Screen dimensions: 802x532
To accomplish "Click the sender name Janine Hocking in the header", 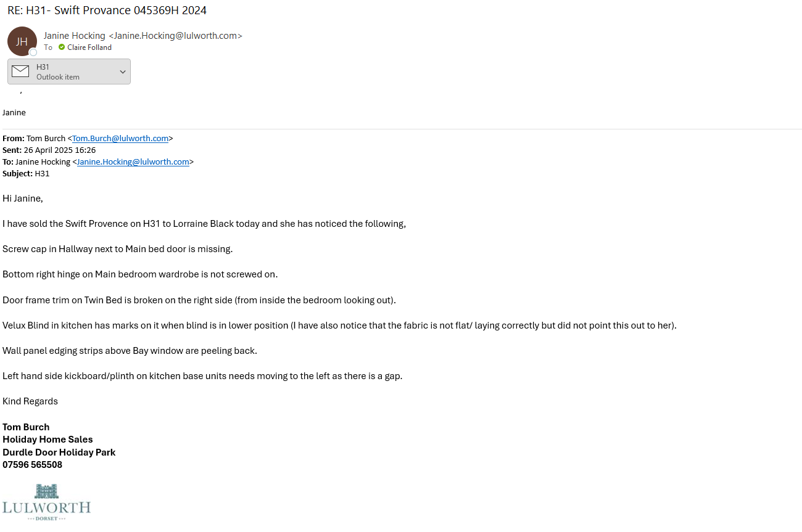I will (x=75, y=36).
